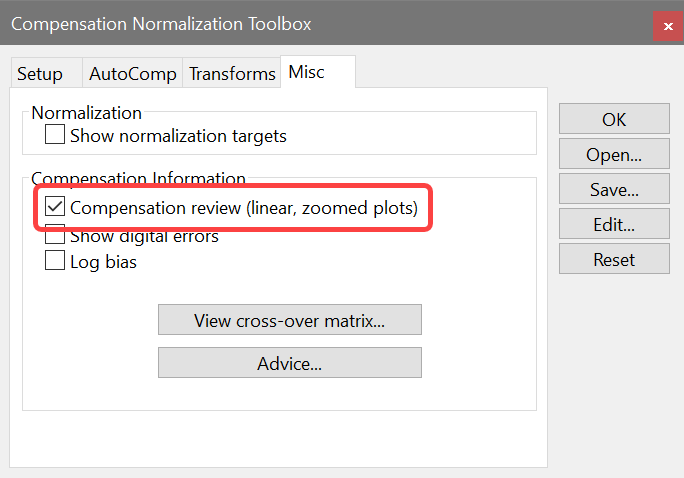This screenshot has width=684, height=478.
Task: Click the Compensation Normalization Toolbox title bar
Action: click(300, 23)
